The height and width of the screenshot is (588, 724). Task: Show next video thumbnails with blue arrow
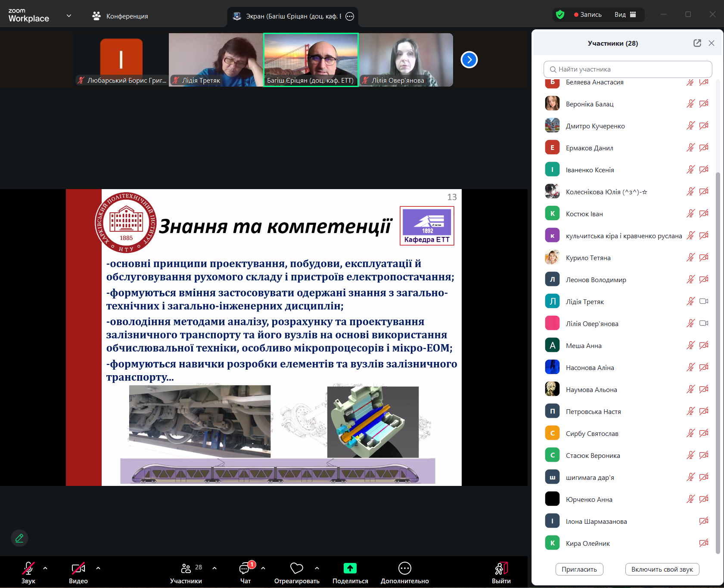(469, 59)
